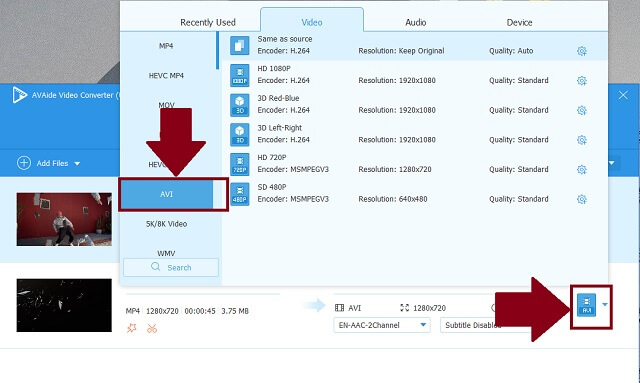The height and width of the screenshot is (383, 640).
Task: Click the AVI output format icon button
Action: coord(587,305)
